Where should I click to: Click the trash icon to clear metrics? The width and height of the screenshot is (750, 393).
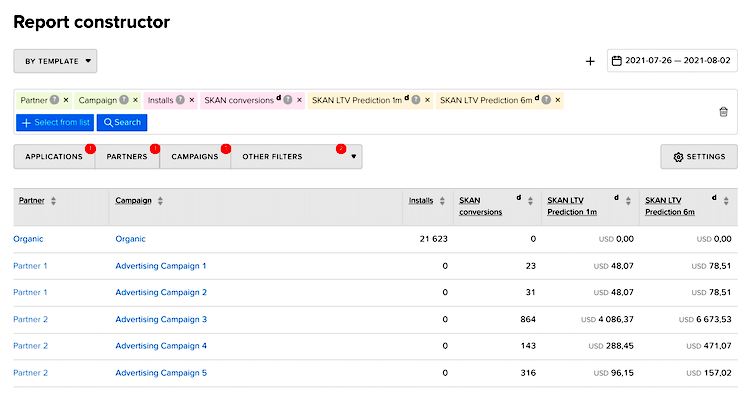(723, 112)
